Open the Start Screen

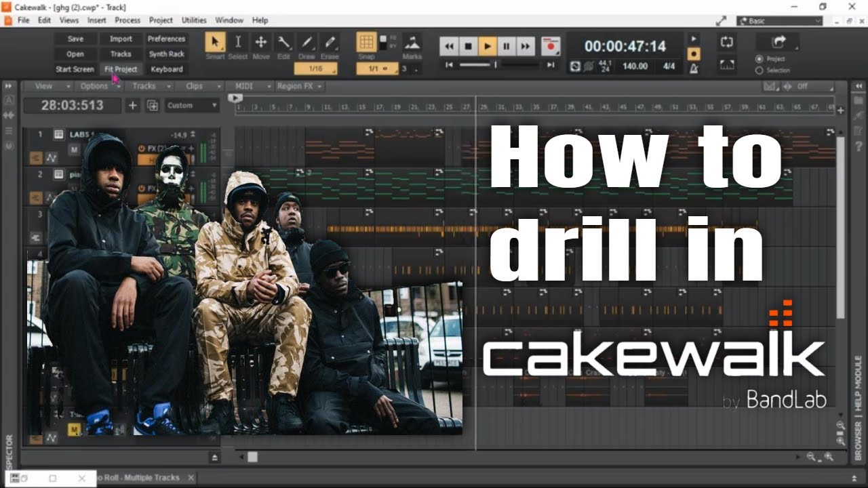point(75,69)
